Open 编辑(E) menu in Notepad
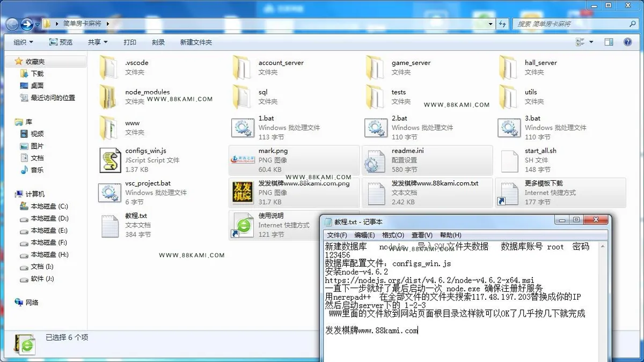Viewport: 644px width, 362px height. pos(364,235)
